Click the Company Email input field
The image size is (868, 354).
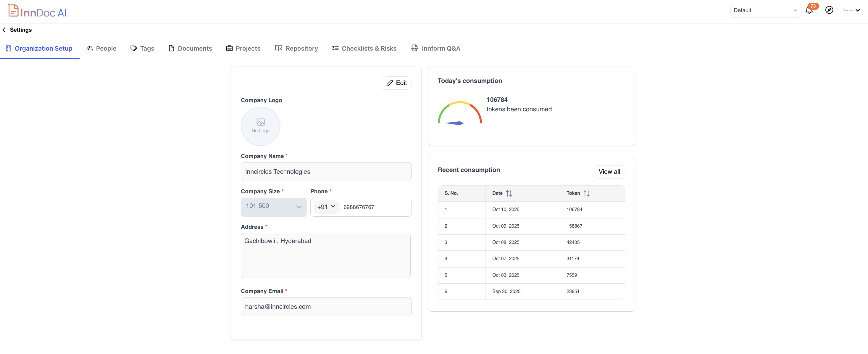(x=326, y=306)
